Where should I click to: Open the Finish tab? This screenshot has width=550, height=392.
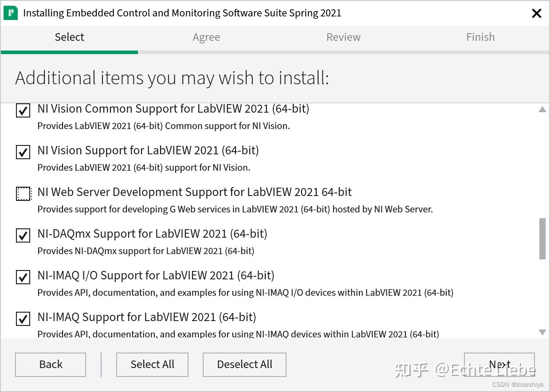coord(480,37)
